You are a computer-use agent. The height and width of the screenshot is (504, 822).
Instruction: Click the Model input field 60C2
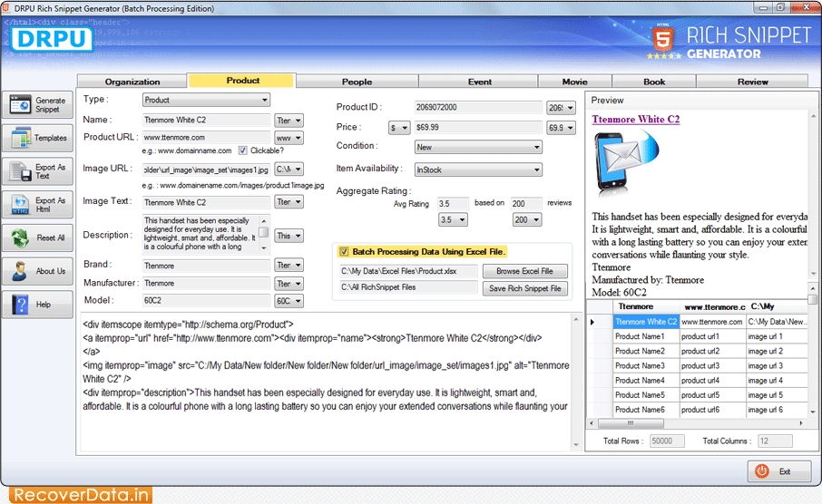(206, 300)
